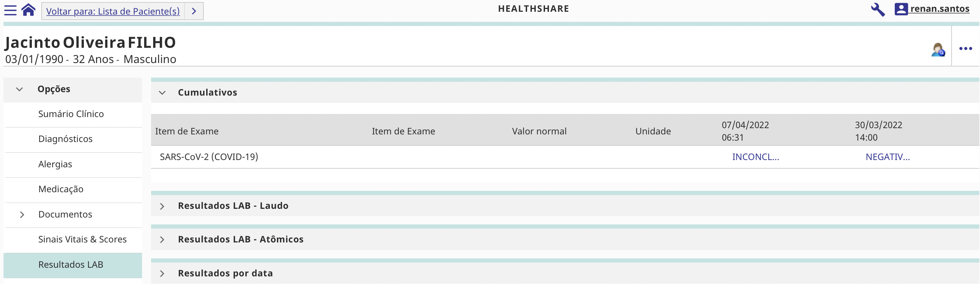The image size is (980, 284).
Task: Select Diagnósticos menu item
Action: pos(65,139)
